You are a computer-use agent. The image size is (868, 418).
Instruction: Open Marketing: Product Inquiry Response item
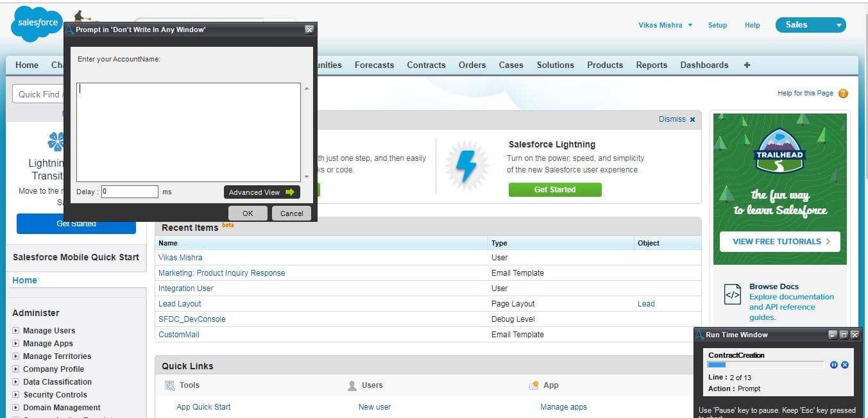pyautogui.click(x=222, y=273)
